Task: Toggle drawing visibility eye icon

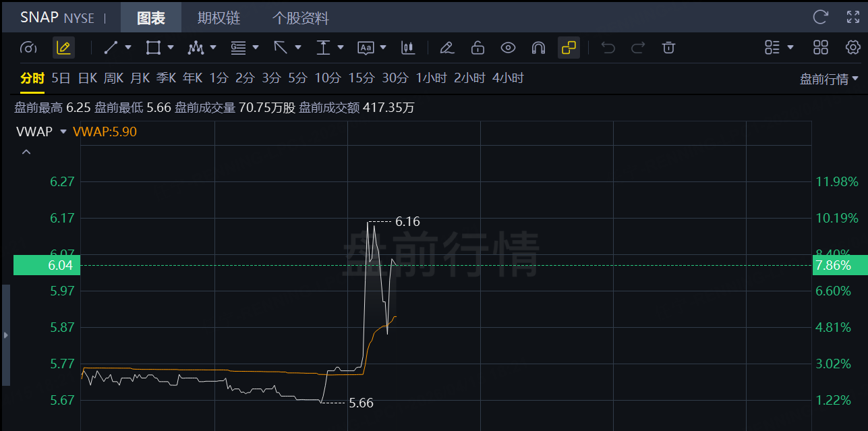Action: click(508, 48)
